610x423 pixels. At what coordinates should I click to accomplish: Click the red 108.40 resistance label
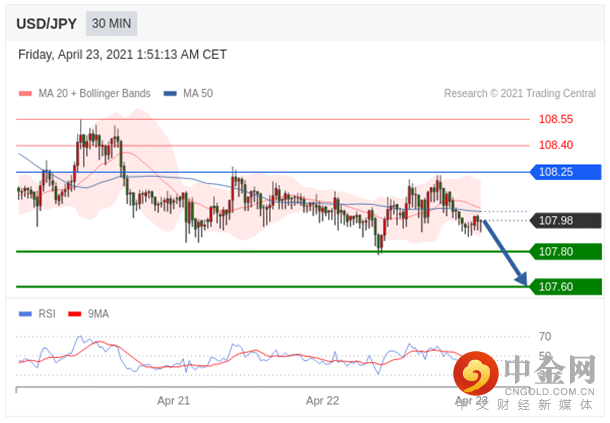[x=556, y=145]
